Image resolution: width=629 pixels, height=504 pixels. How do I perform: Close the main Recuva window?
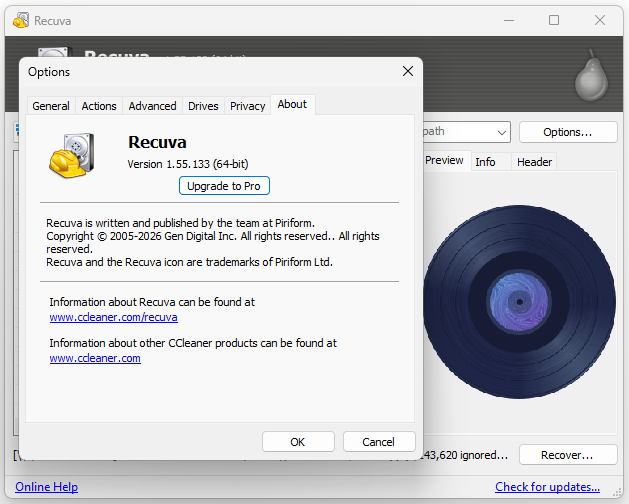(600, 20)
